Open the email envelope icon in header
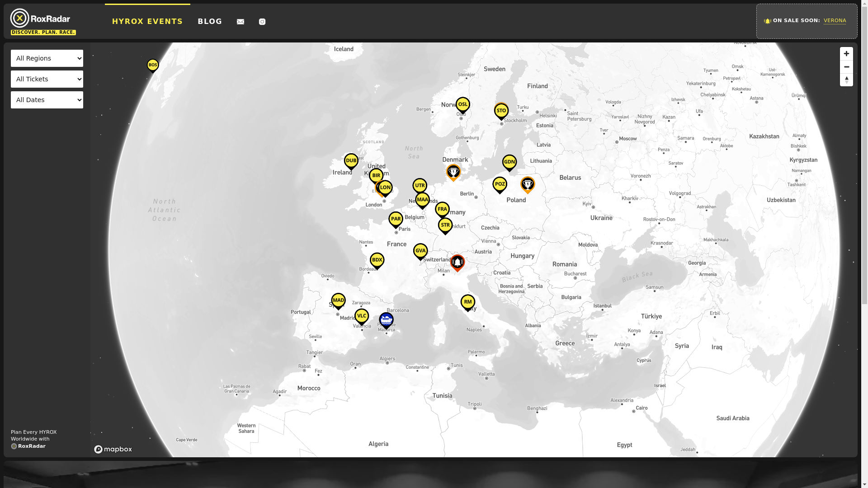This screenshot has width=868, height=488. point(241,22)
